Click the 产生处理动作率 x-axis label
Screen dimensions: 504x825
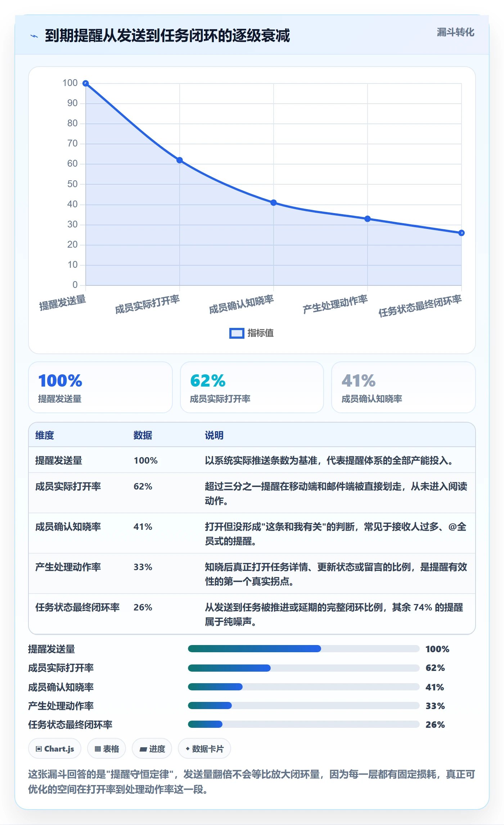point(335,304)
